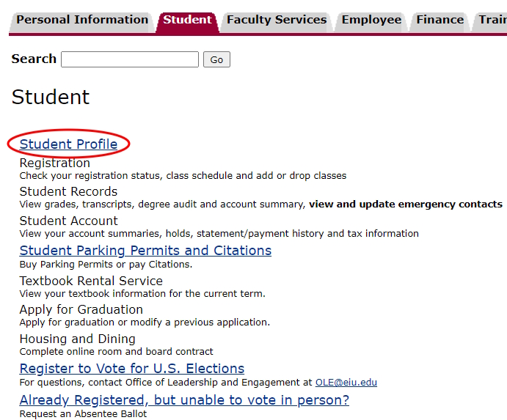The image size is (507, 420).
Task: Open the Personal Information tab
Action: [81, 21]
